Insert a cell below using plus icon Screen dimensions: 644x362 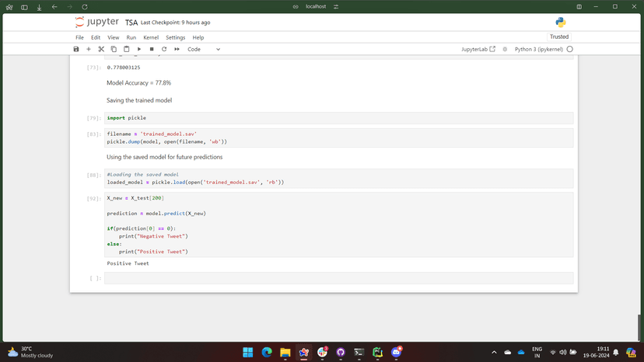tap(89, 49)
